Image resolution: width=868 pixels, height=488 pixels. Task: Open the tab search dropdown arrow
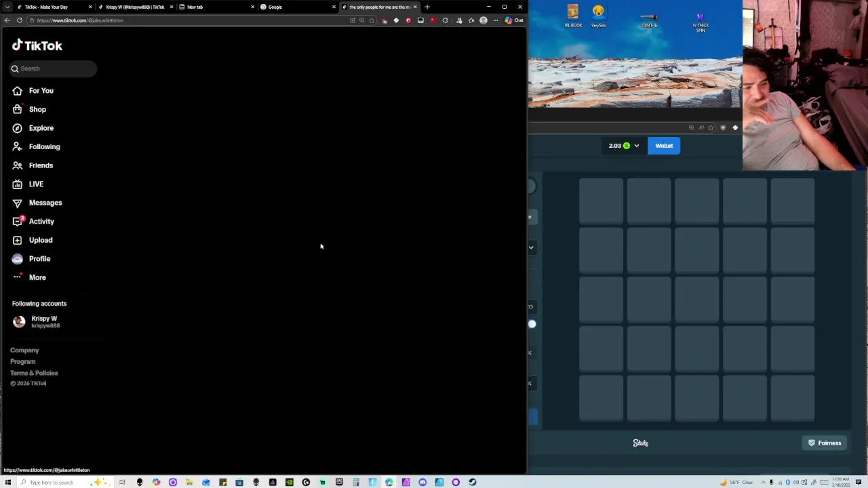(x=7, y=7)
